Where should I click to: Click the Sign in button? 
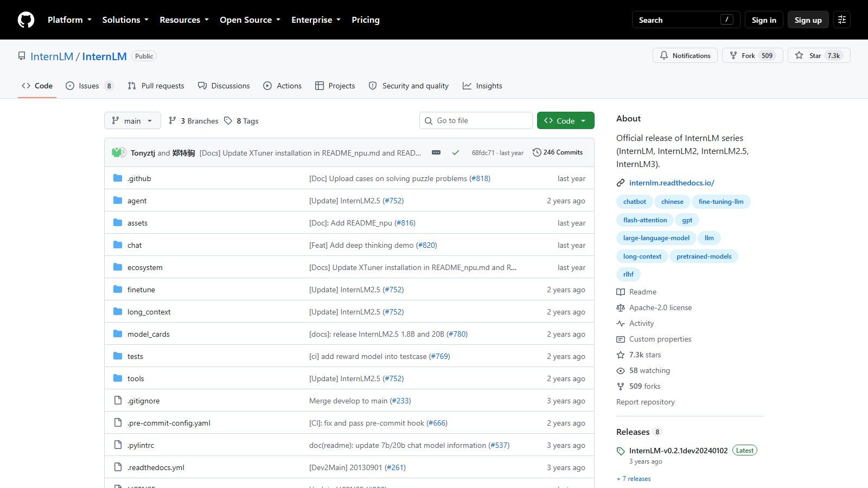coord(764,20)
